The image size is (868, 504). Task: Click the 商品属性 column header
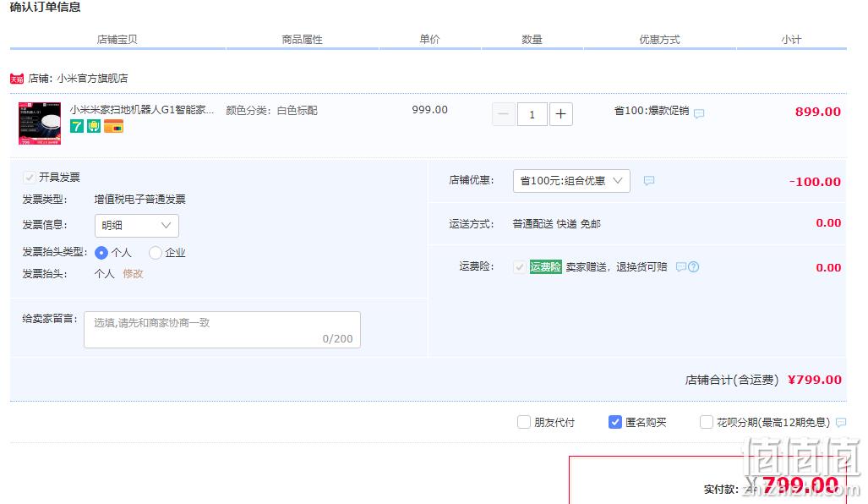pos(302,40)
